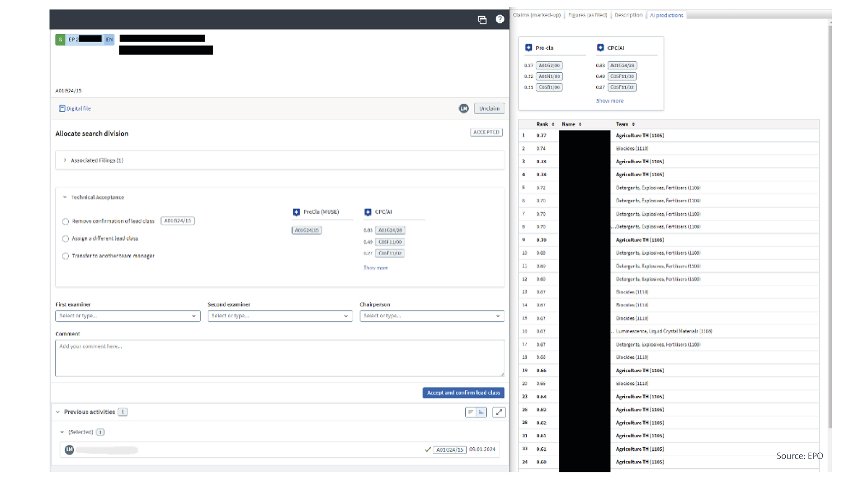Open the Claims (marked-up) tab
The width and height of the screenshot is (868, 488).
[x=537, y=15]
